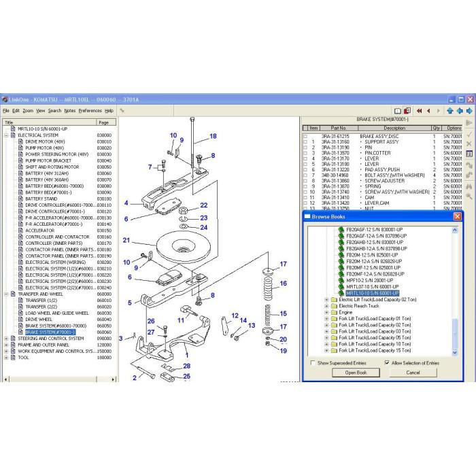Open the File menu
Image resolution: width=476 pixels, height=476 pixels.
5,111
